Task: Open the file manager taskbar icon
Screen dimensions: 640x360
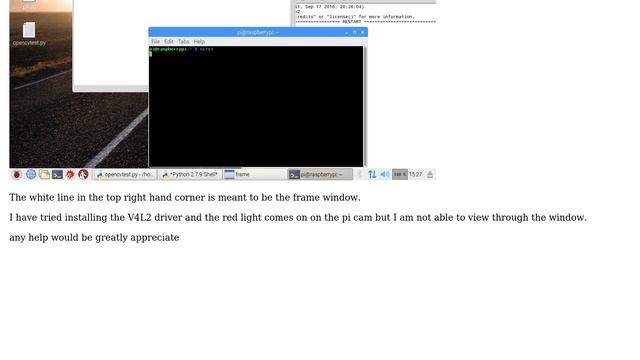Action: point(44,174)
